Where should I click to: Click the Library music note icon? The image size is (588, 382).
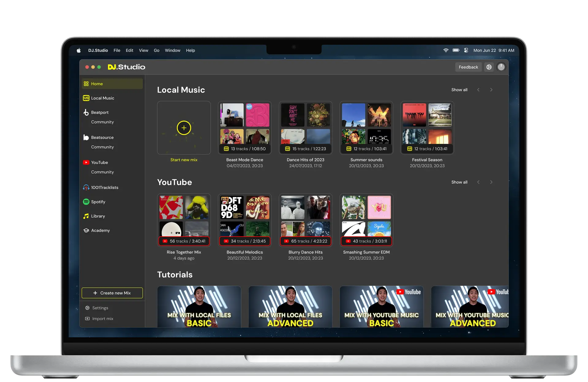86,216
